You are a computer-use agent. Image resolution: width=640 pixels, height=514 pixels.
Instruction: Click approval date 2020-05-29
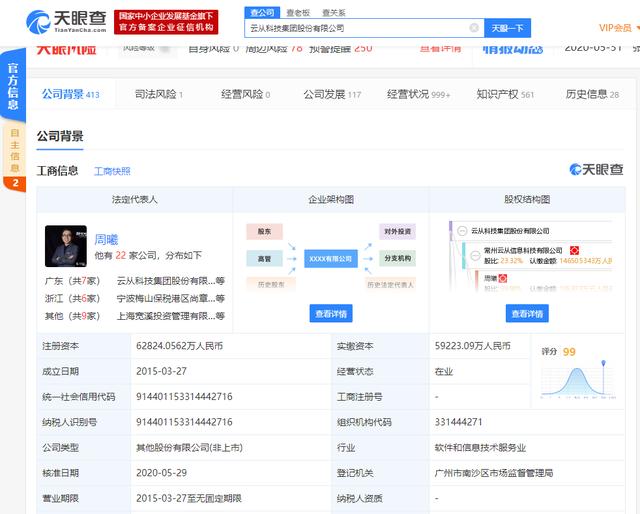pyautogui.click(x=161, y=473)
